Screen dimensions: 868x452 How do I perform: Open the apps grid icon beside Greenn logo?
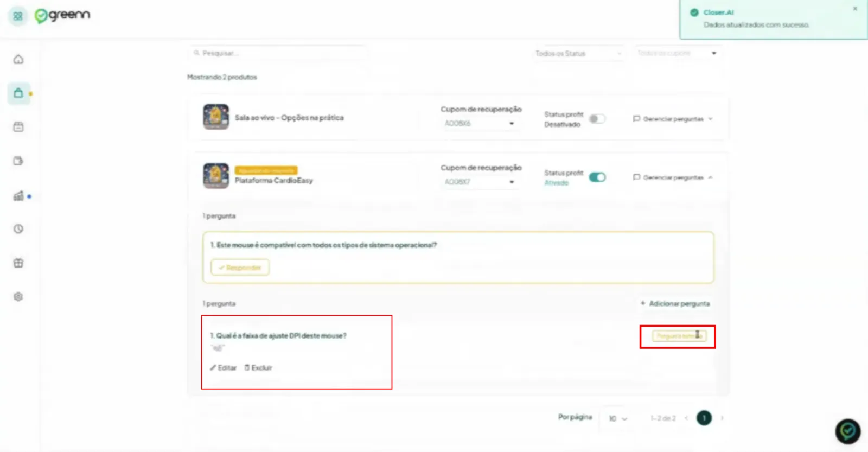click(x=18, y=16)
